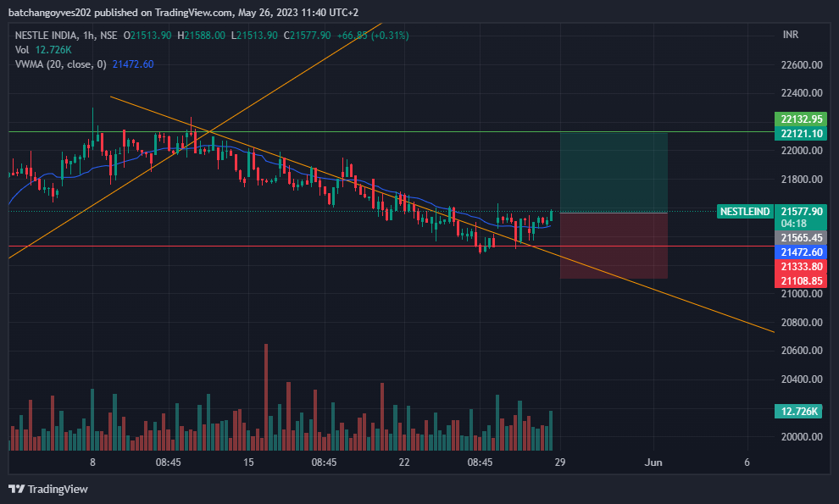839x504 pixels.
Task: Click the NESTLEIND symbol price tag
Action: 745,211
